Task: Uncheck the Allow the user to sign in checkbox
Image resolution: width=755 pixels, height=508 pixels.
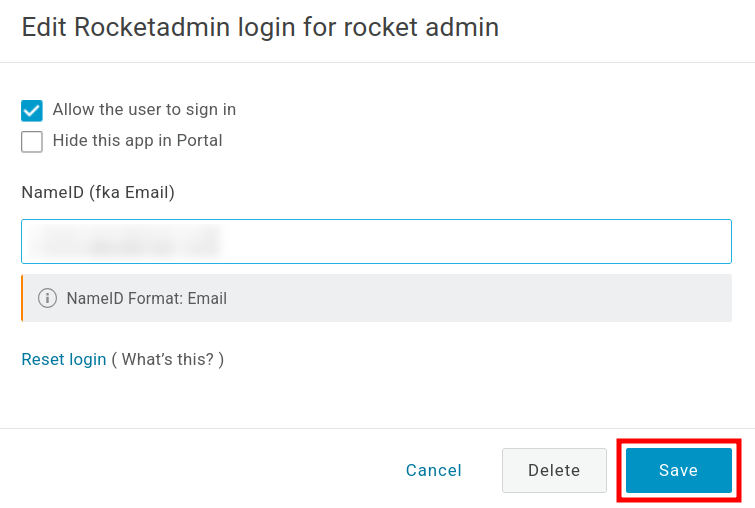Action: coord(32,110)
